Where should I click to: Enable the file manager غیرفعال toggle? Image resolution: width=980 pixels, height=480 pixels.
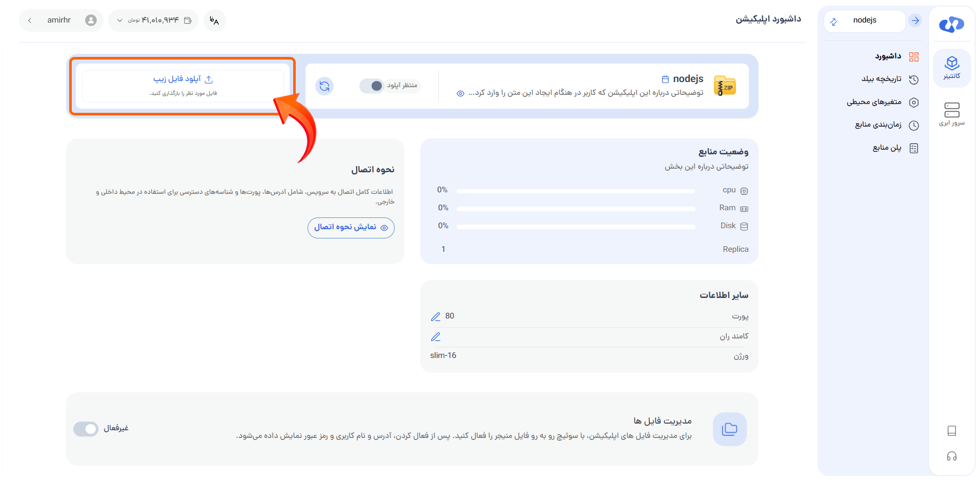pos(86,429)
